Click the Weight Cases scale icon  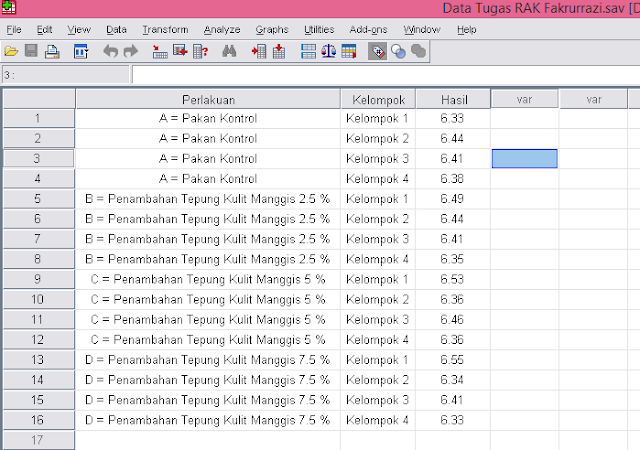(x=329, y=51)
